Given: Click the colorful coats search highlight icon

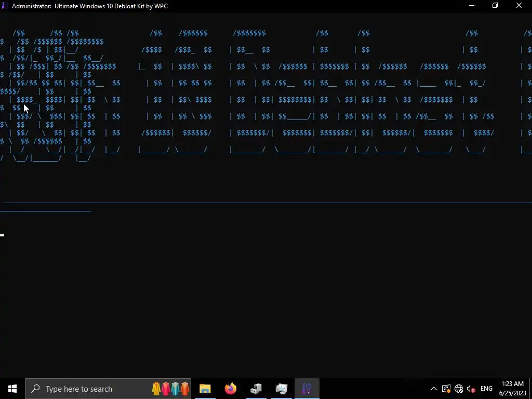Looking at the screenshot, I should (x=170, y=389).
